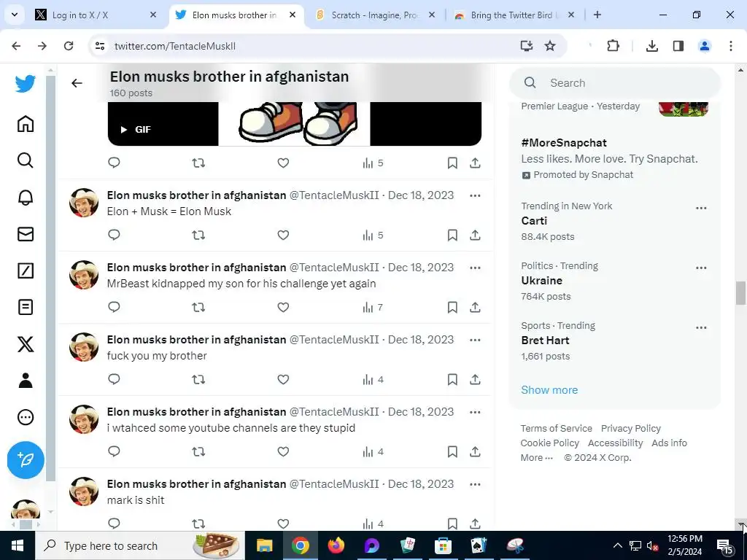Repost the 'Elon + Musk = Elon Musk' post
Image resolution: width=747 pixels, height=560 pixels.
pyautogui.click(x=198, y=235)
